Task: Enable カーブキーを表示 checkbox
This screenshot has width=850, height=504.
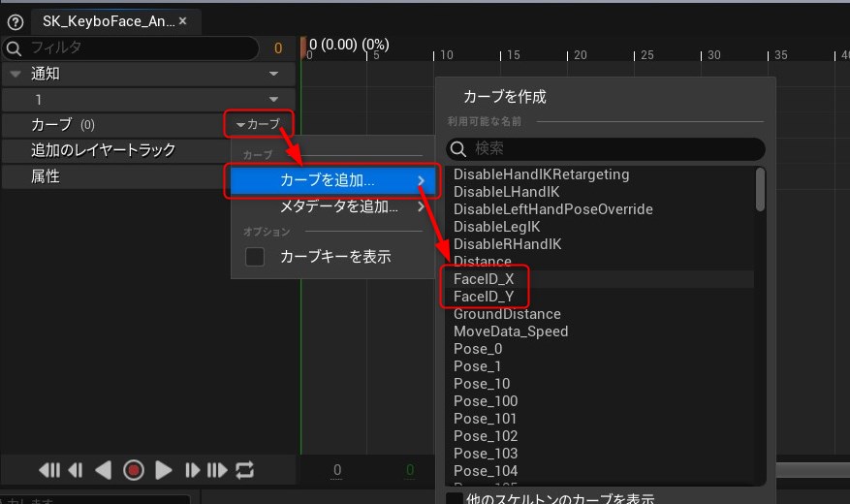Action: [x=255, y=256]
